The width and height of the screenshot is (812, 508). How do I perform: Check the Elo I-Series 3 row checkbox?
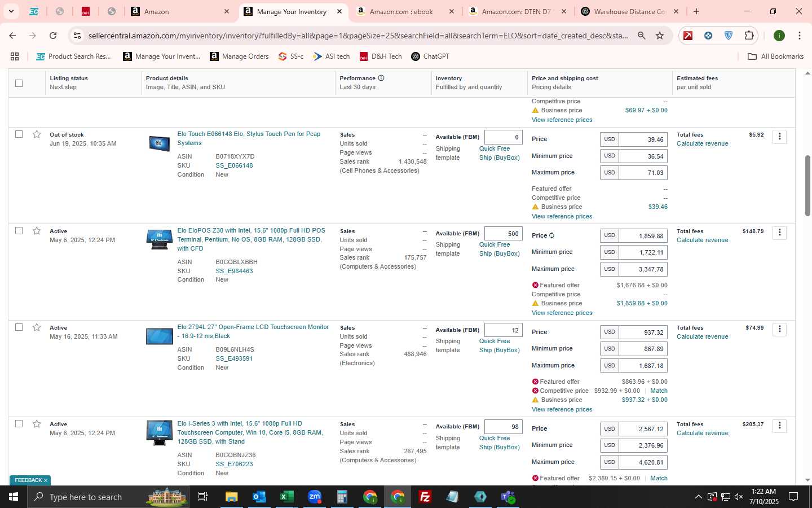(x=19, y=424)
